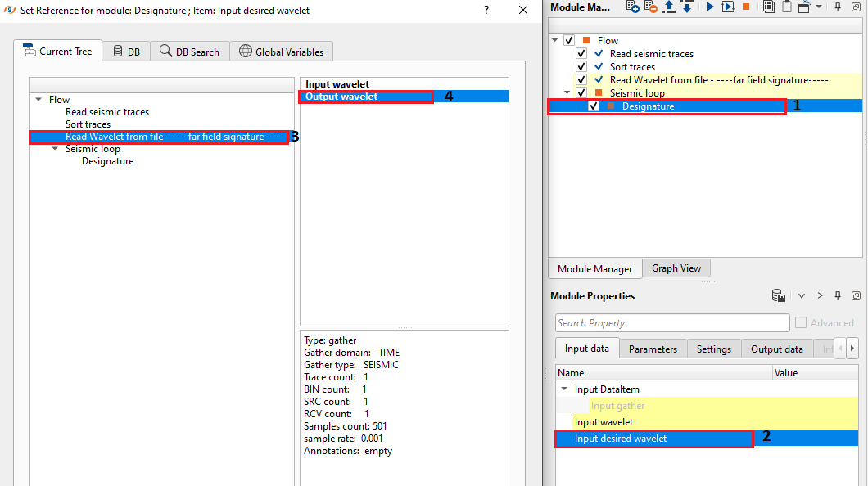868x486 pixels.
Task: Select Output wavelet in the list
Action: tap(341, 97)
